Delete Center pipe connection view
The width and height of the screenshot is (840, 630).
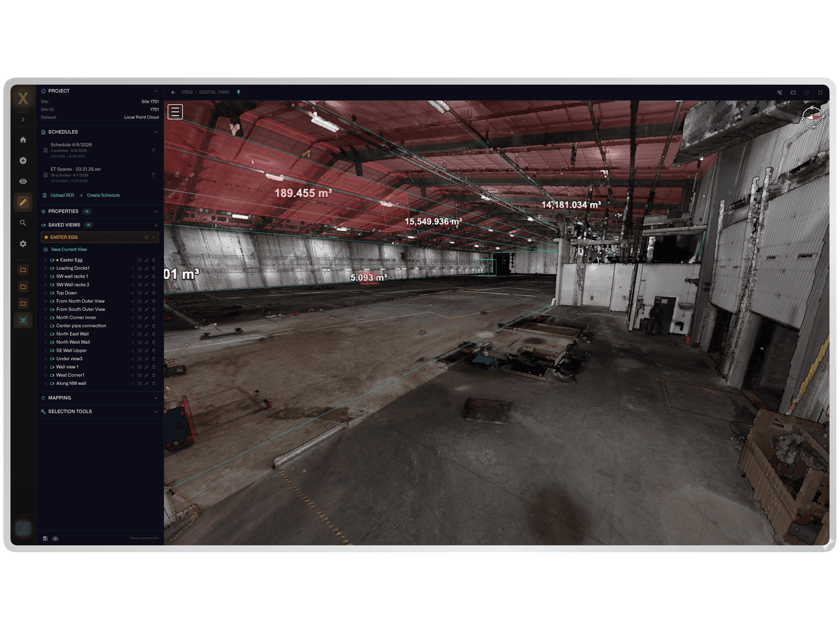click(x=153, y=326)
